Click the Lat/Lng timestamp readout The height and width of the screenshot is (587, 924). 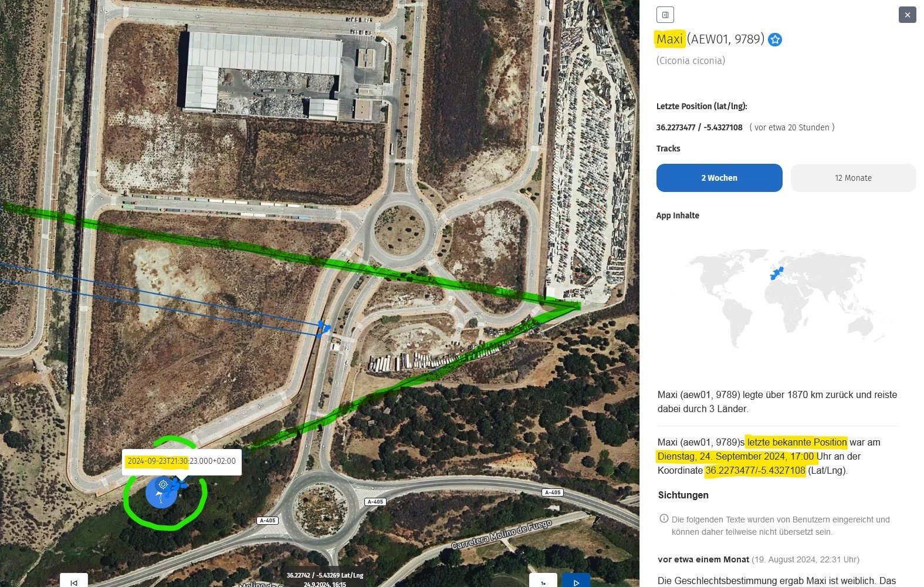(x=325, y=579)
